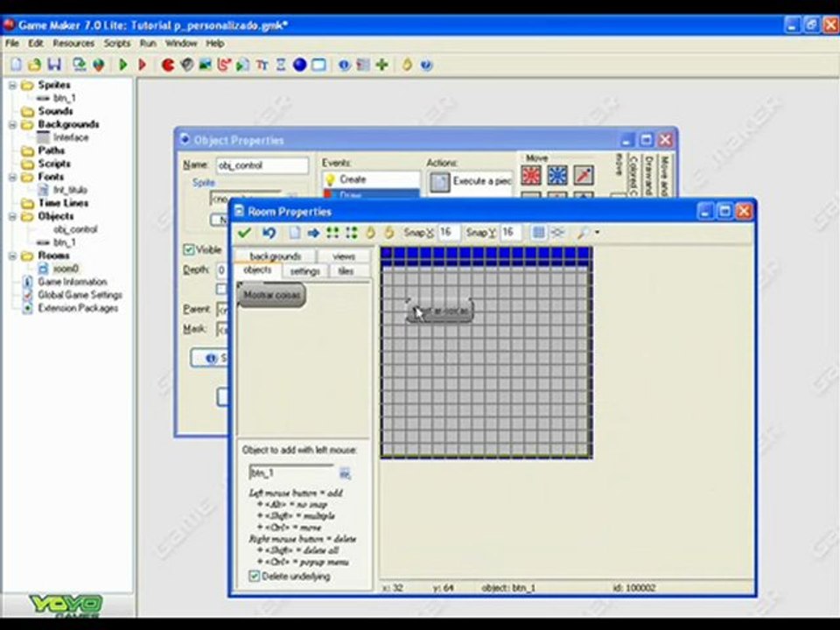The image size is (840, 630).
Task: Create a new game file from toolbar
Action: (x=16, y=65)
